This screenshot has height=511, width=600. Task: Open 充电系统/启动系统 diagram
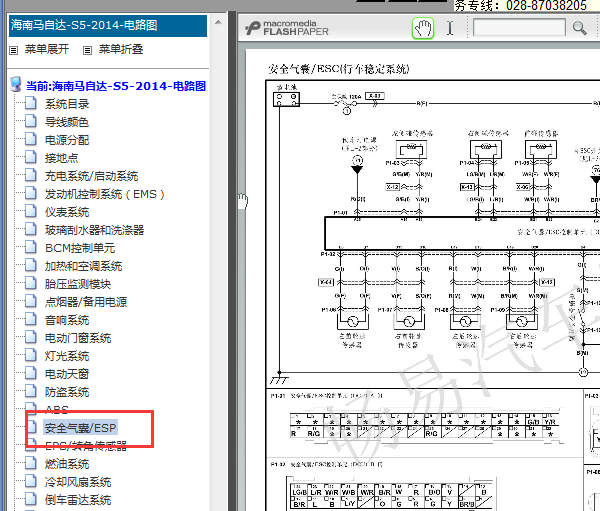pyautogui.click(x=91, y=176)
